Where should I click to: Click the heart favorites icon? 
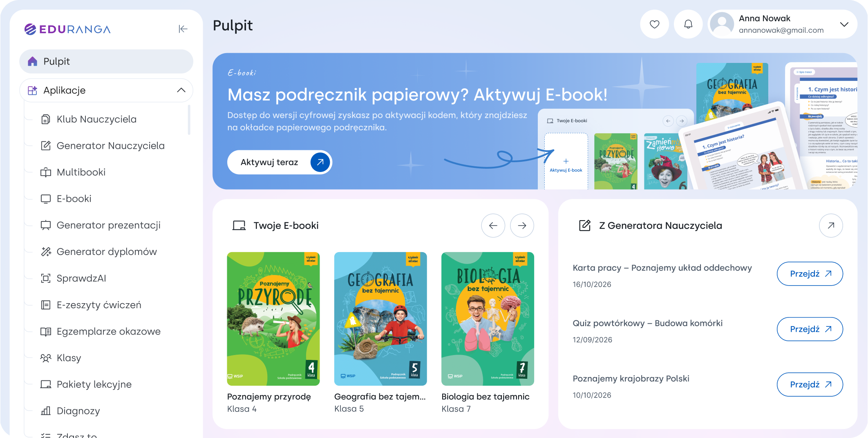tap(654, 25)
